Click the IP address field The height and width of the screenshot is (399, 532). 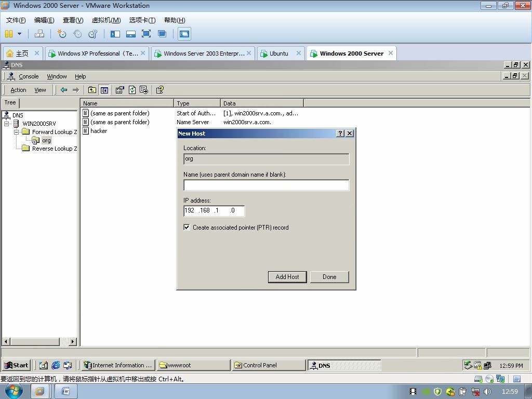pos(214,211)
